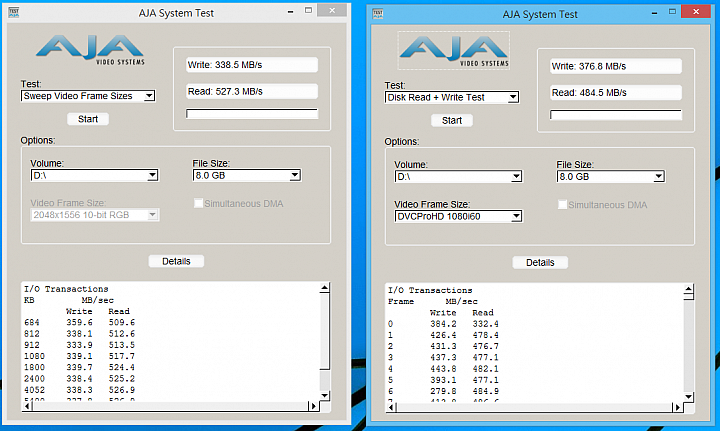Click scroll left arrow in right results list
720x431 pixels.
tap(391, 407)
